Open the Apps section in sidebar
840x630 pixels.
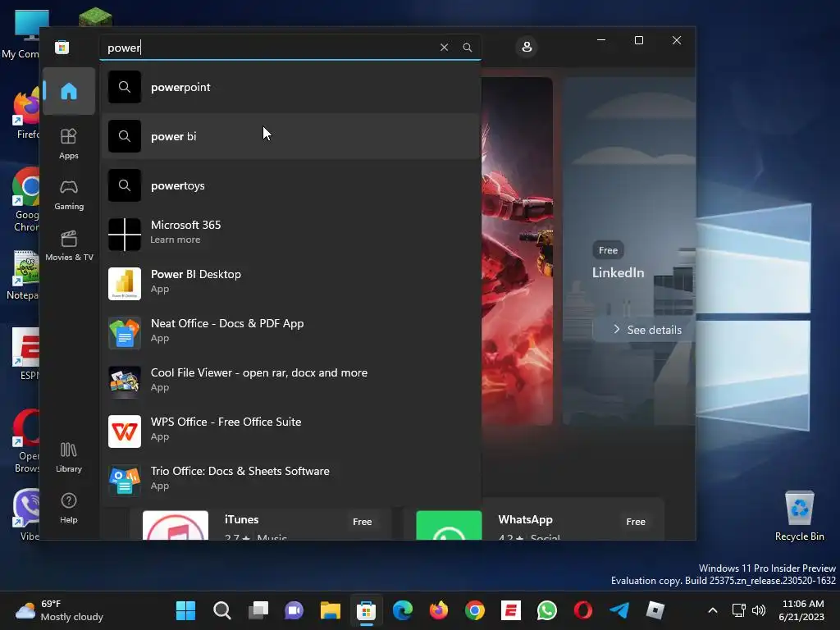tap(69, 144)
